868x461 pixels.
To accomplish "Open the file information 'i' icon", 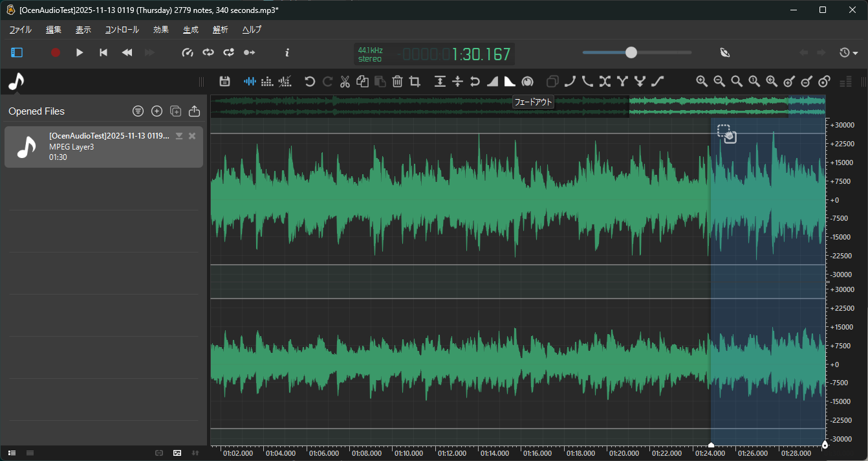I will click(x=287, y=52).
